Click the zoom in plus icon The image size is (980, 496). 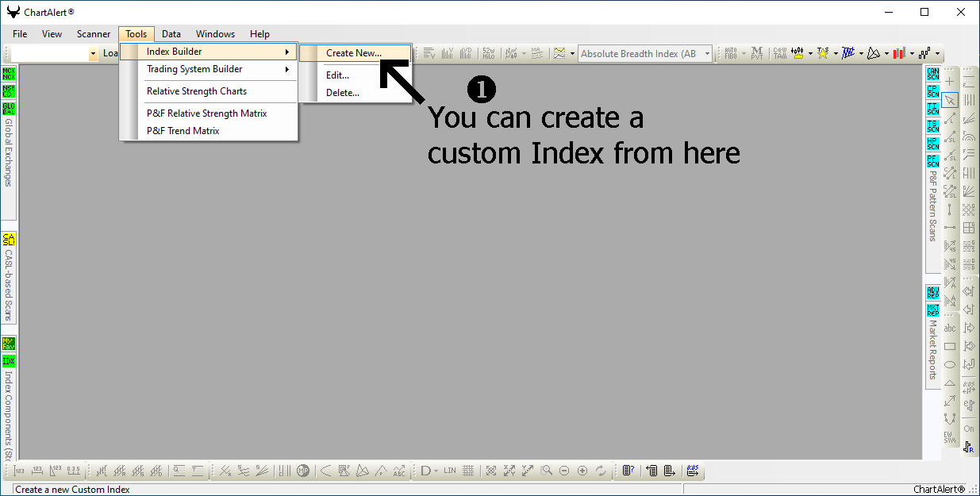pyautogui.click(x=582, y=471)
